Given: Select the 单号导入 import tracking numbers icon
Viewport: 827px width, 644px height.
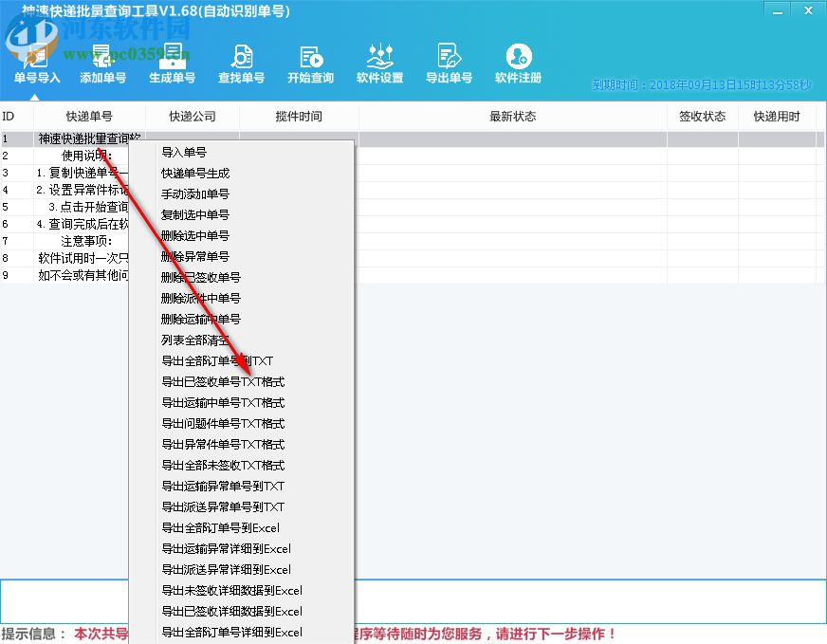Looking at the screenshot, I should point(35,62).
